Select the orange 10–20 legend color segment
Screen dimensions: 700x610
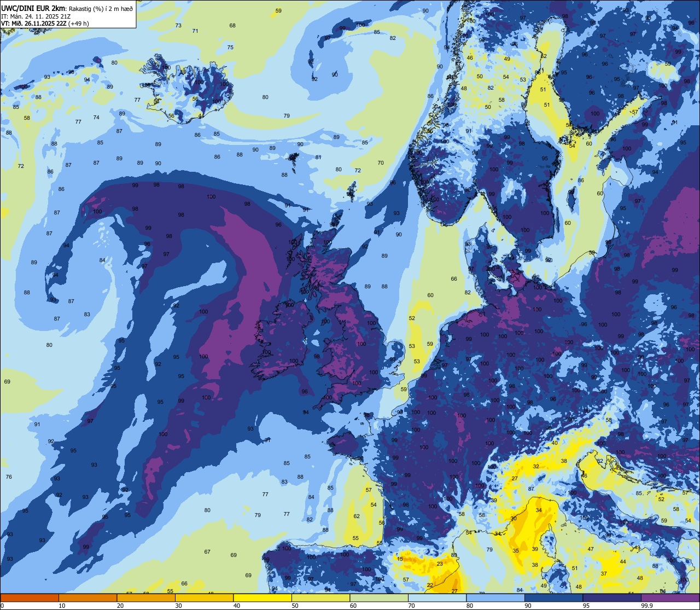pos(88,598)
